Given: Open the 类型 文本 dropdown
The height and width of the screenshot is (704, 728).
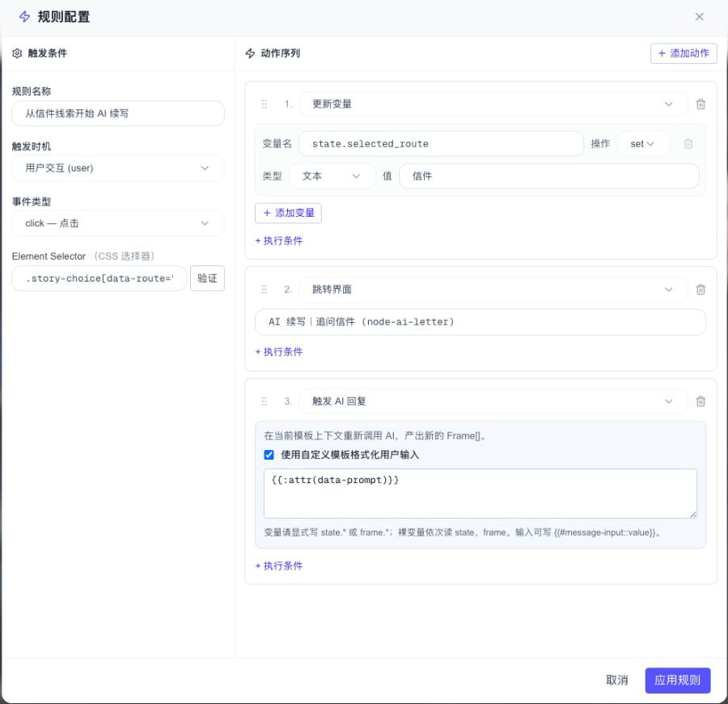Looking at the screenshot, I should [332, 176].
